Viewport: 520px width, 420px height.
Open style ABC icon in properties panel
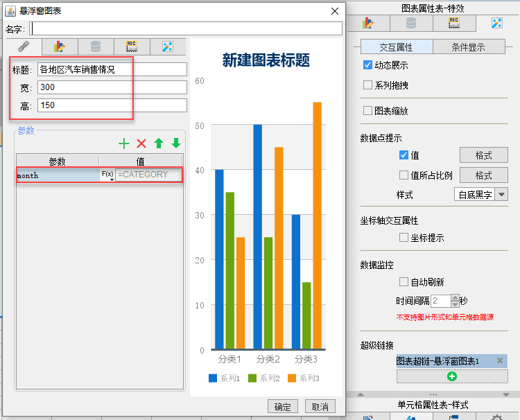tap(454, 23)
